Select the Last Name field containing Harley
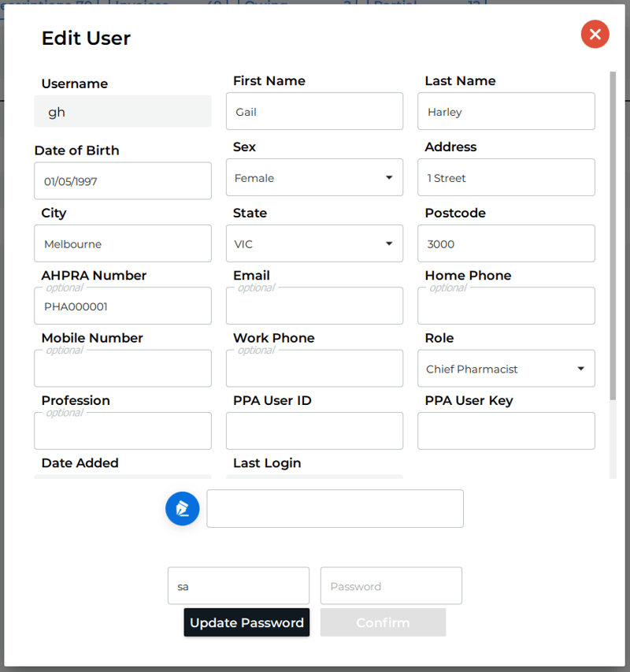The width and height of the screenshot is (630, 672). coord(506,112)
